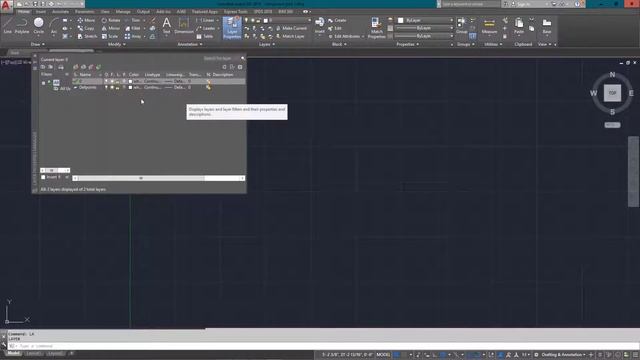Screen dimensions: 640x360
Task: Click the Measure utility
Action: pos(489,26)
